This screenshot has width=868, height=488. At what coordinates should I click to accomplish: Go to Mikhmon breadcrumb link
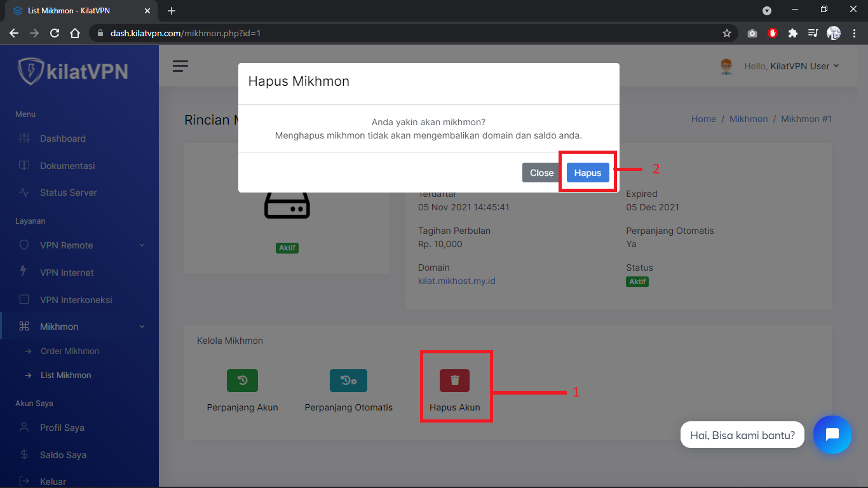pyautogui.click(x=749, y=119)
